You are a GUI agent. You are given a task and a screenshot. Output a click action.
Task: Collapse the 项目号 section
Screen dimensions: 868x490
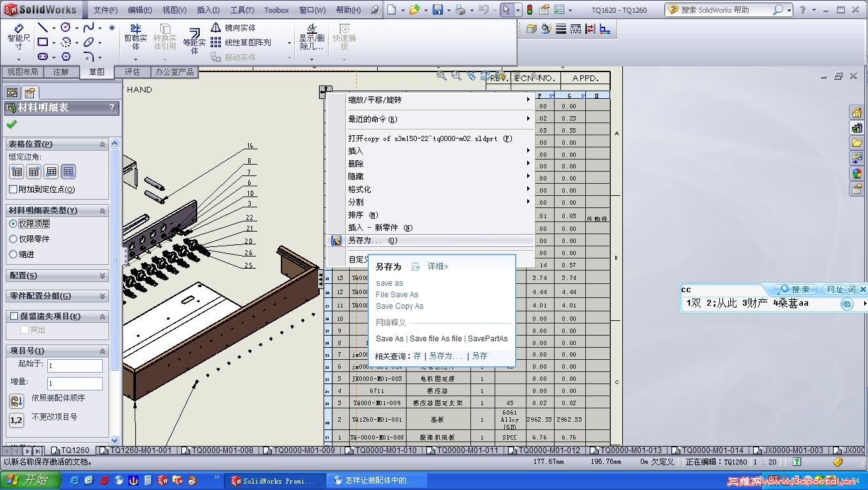pos(102,351)
